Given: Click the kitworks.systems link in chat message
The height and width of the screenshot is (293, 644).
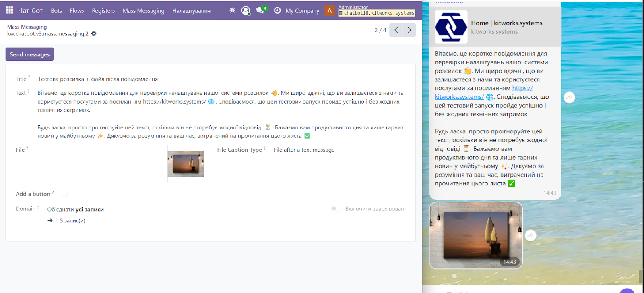Looking at the screenshot, I should click(459, 97).
